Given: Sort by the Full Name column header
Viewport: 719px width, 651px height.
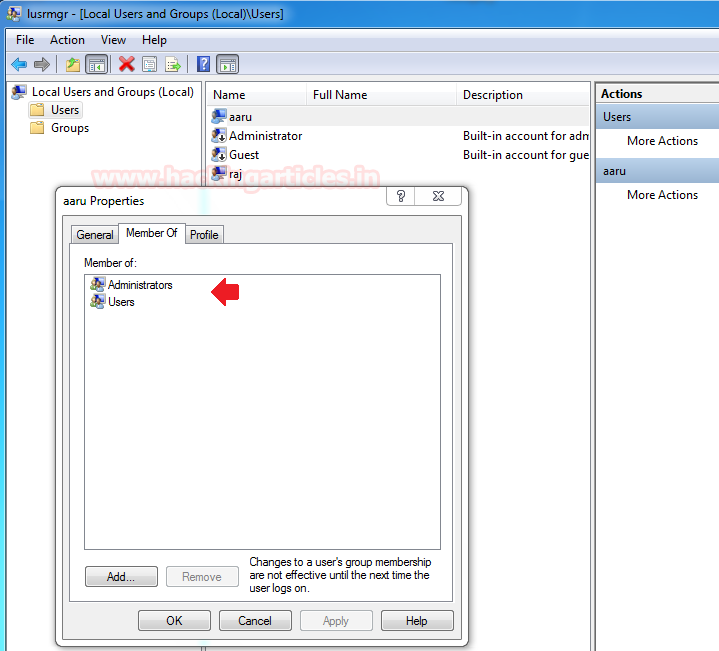Looking at the screenshot, I should 382,94.
